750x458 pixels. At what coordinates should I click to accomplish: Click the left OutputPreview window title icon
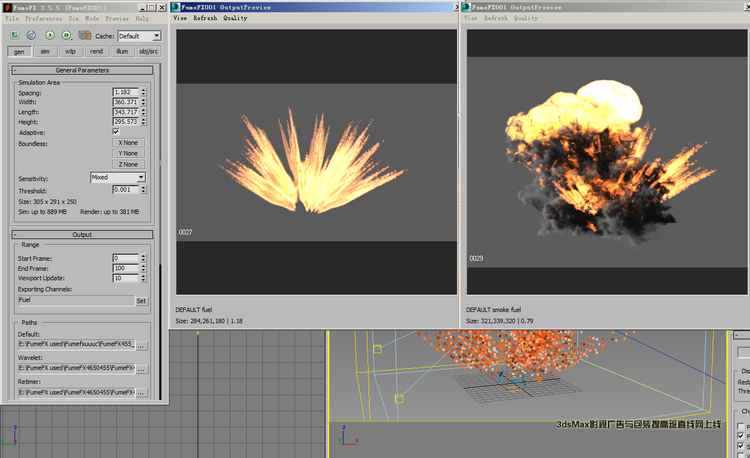tap(176, 7)
